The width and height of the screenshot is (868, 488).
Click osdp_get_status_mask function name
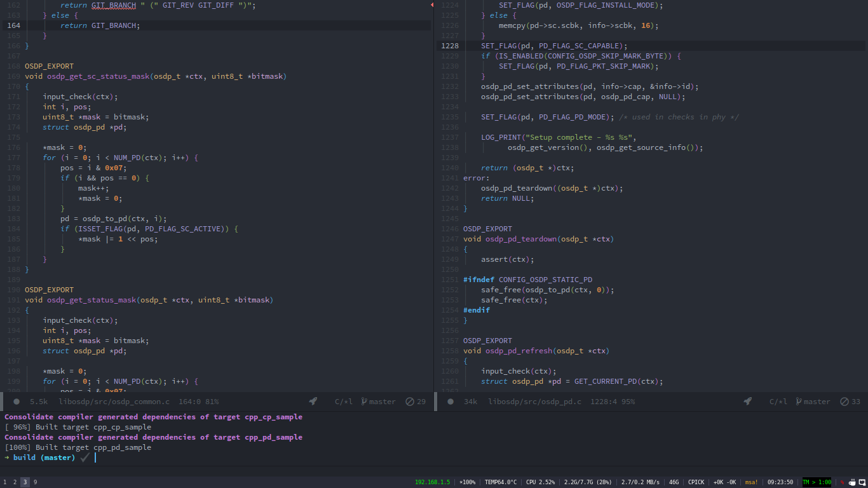pos(92,300)
